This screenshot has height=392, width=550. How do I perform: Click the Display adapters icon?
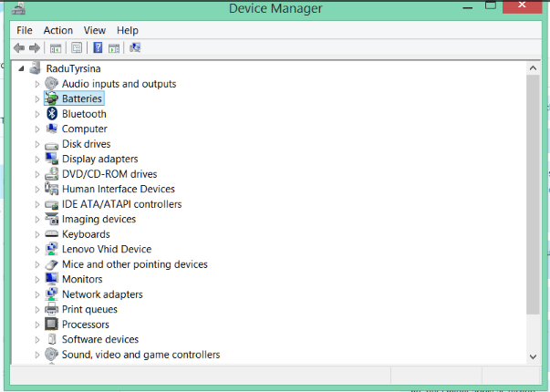coord(52,159)
